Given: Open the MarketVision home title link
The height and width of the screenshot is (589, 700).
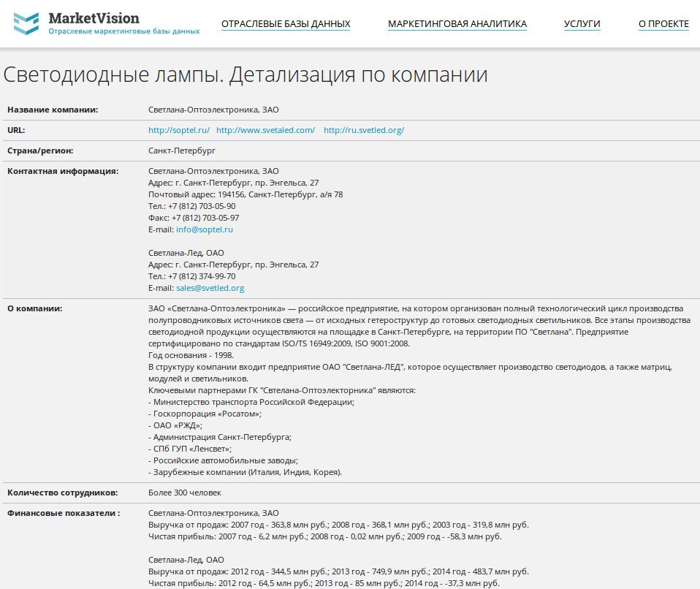Looking at the screenshot, I should click(x=94, y=18).
